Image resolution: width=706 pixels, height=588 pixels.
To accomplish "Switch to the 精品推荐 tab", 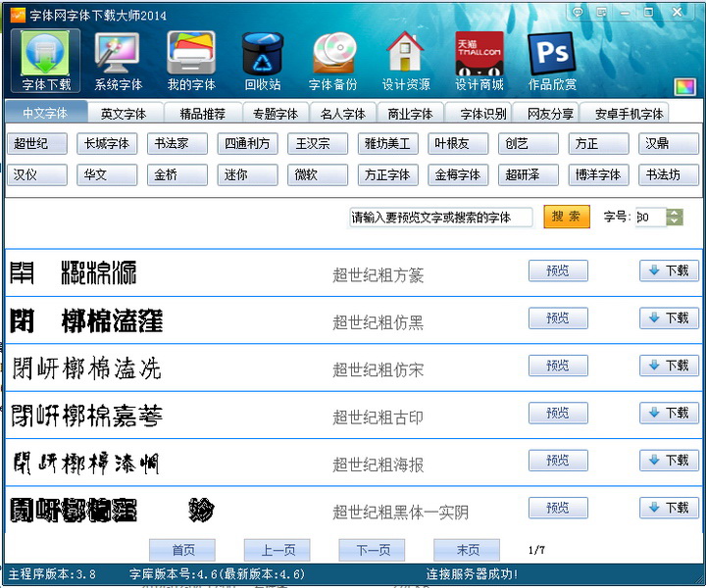I will point(203,114).
